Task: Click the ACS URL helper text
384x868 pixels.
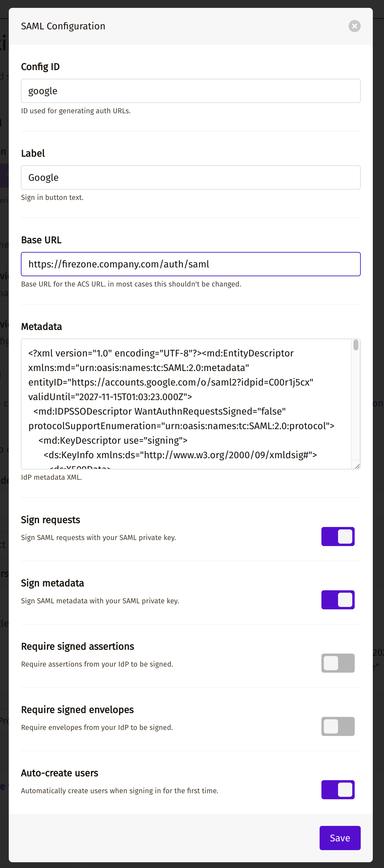Action: [131, 284]
